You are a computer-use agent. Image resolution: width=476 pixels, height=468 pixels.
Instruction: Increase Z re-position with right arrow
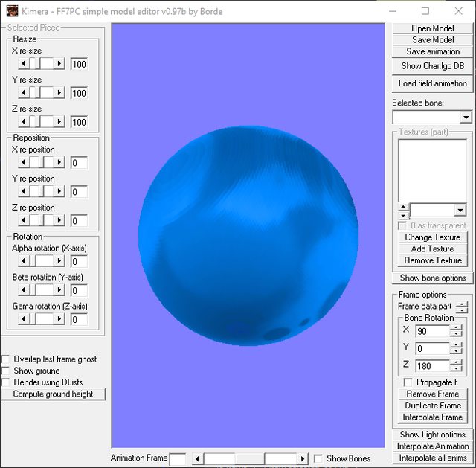(x=59, y=220)
